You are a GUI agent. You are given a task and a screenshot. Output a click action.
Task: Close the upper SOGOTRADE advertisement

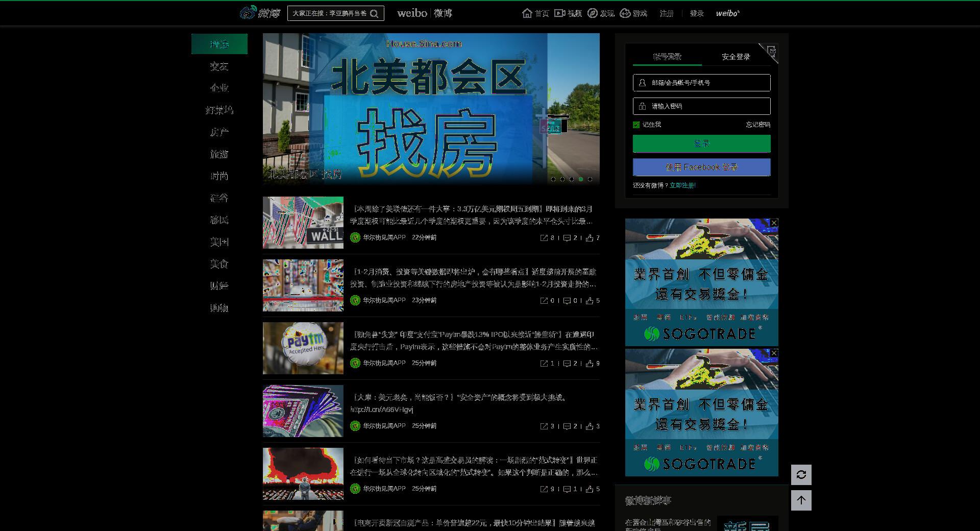click(774, 223)
